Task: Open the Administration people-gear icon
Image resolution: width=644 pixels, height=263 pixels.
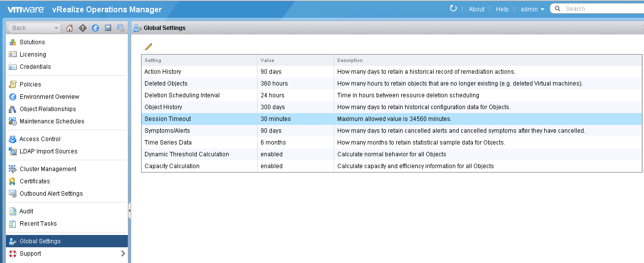Action: (121, 28)
